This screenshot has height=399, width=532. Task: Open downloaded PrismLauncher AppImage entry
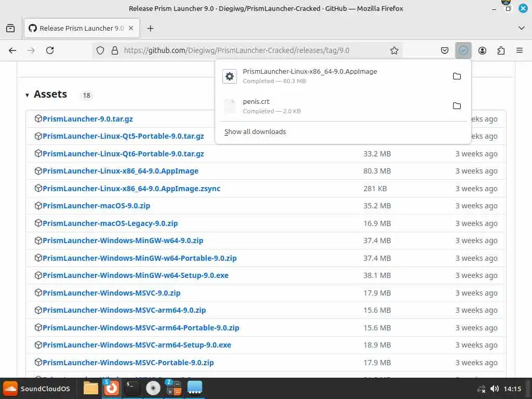coord(332,76)
